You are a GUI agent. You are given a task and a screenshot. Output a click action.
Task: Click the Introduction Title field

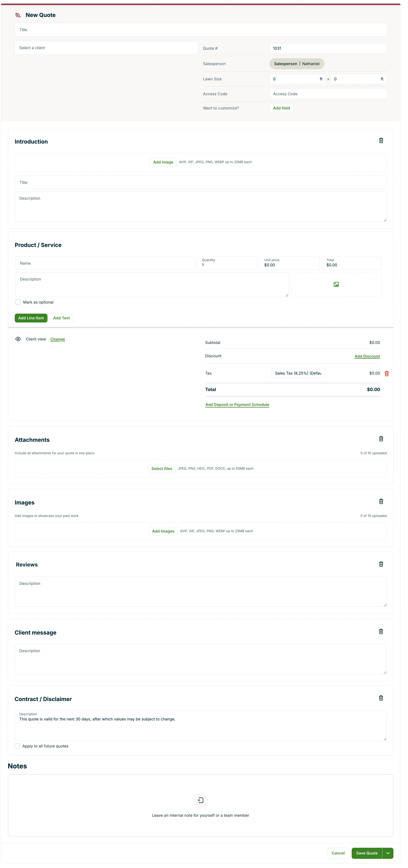[201, 182]
